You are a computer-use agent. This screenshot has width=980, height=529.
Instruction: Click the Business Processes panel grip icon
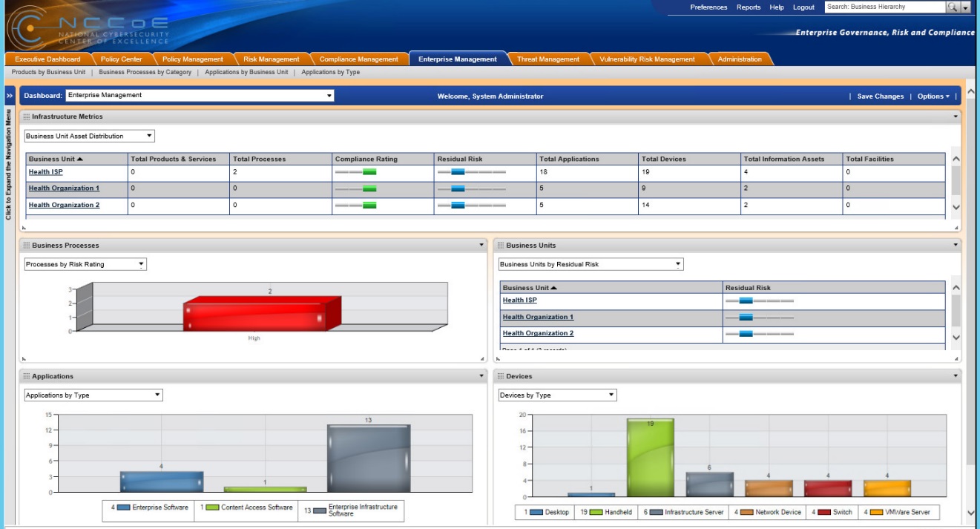pyautogui.click(x=27, y=246)
